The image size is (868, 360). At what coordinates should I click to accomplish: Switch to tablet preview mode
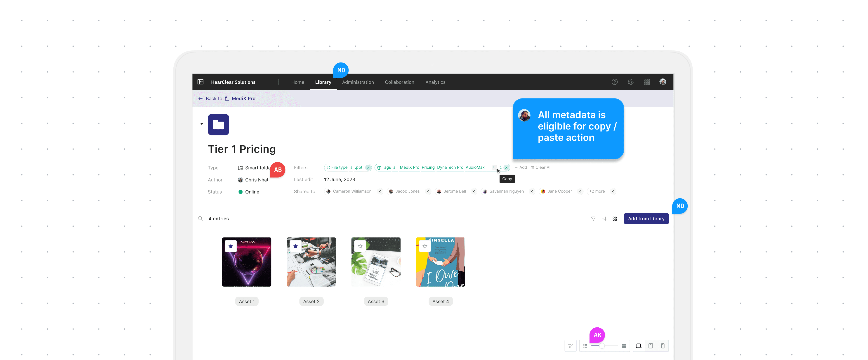coord(651,346)
